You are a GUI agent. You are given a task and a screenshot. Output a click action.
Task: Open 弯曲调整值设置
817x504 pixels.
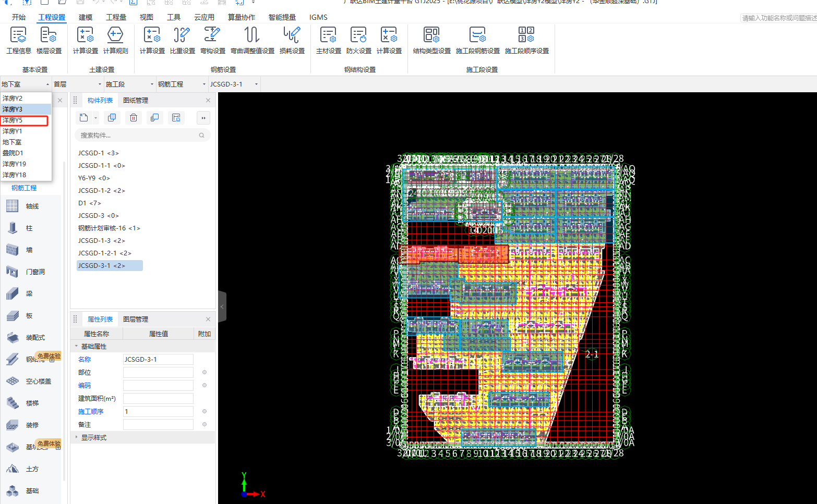pos(252,41)
